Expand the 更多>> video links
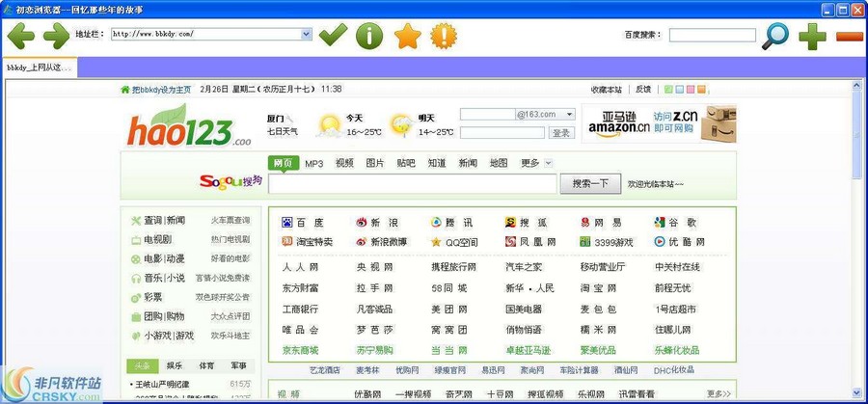 click(x=719, y=394)
